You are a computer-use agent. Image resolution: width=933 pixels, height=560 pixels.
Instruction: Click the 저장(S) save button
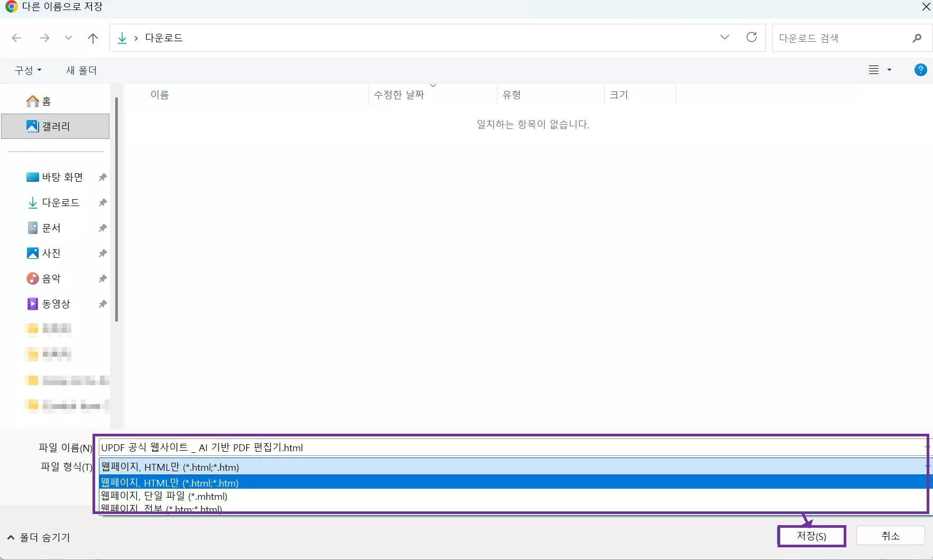tap(811, 536)
